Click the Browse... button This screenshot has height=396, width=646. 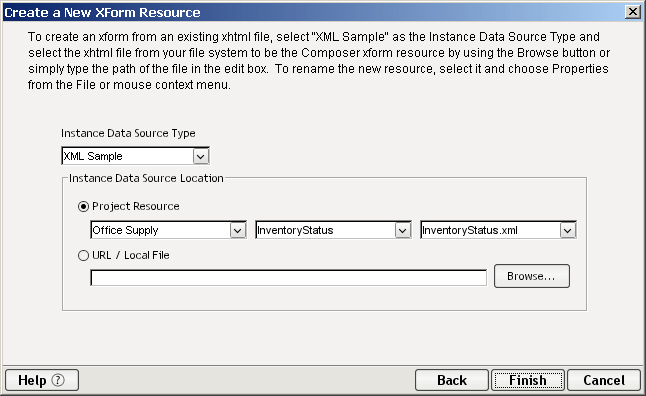pyautogui.click(x=532, y=276)
